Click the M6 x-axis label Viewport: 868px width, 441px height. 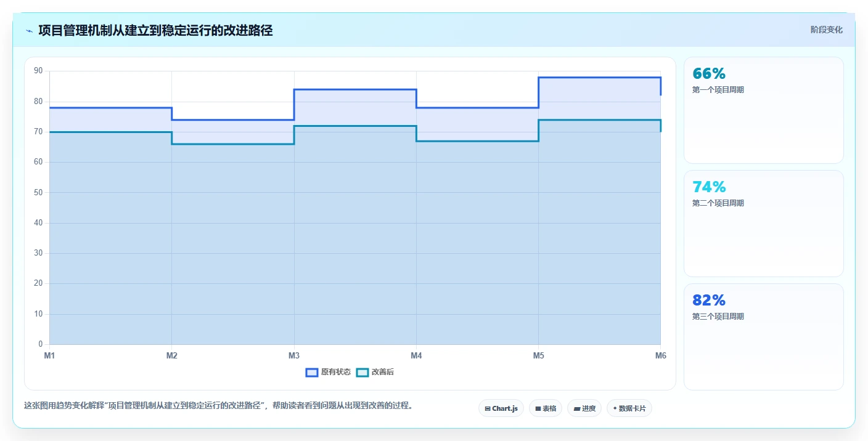(x=660, y=355)
